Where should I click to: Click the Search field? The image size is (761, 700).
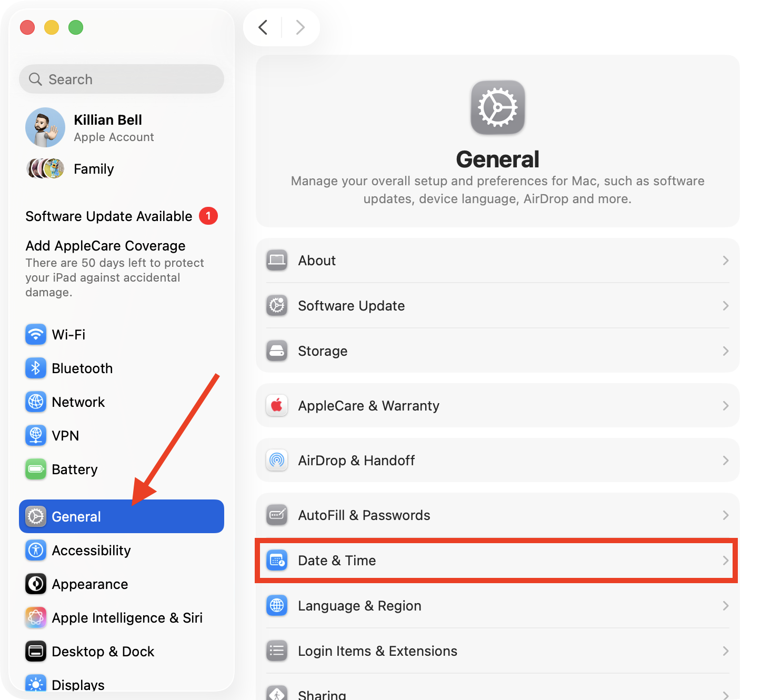pyautogui.click(x=121, y=79)
